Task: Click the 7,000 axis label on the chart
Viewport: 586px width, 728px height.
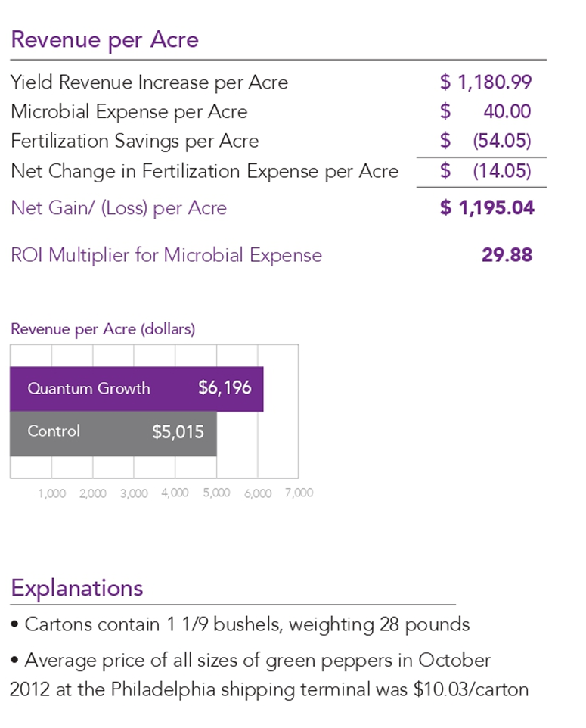Action: (299, 493)
